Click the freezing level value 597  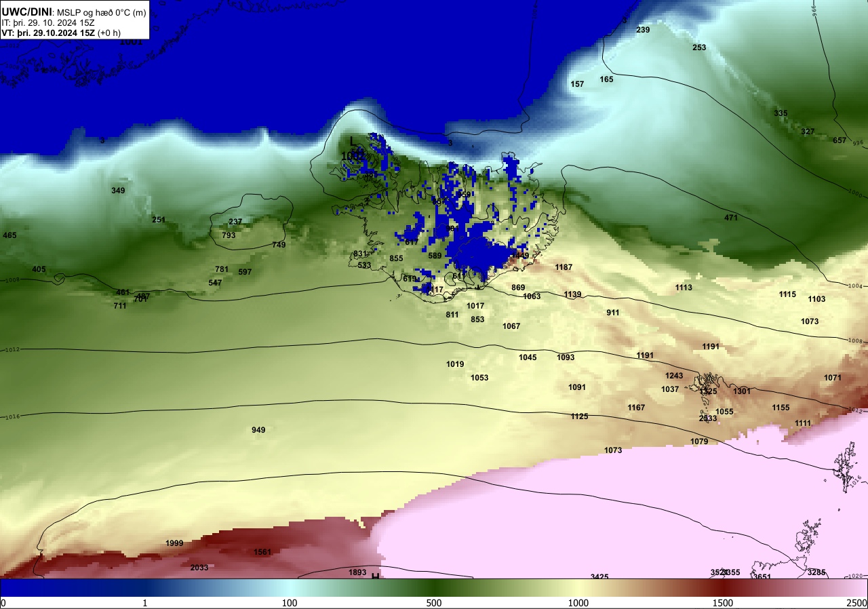tap(245, 272)
